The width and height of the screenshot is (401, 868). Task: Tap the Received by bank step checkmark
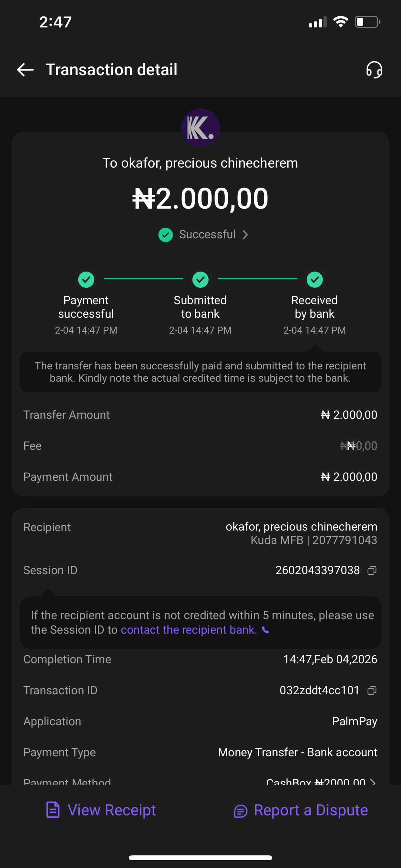[314, 279]
